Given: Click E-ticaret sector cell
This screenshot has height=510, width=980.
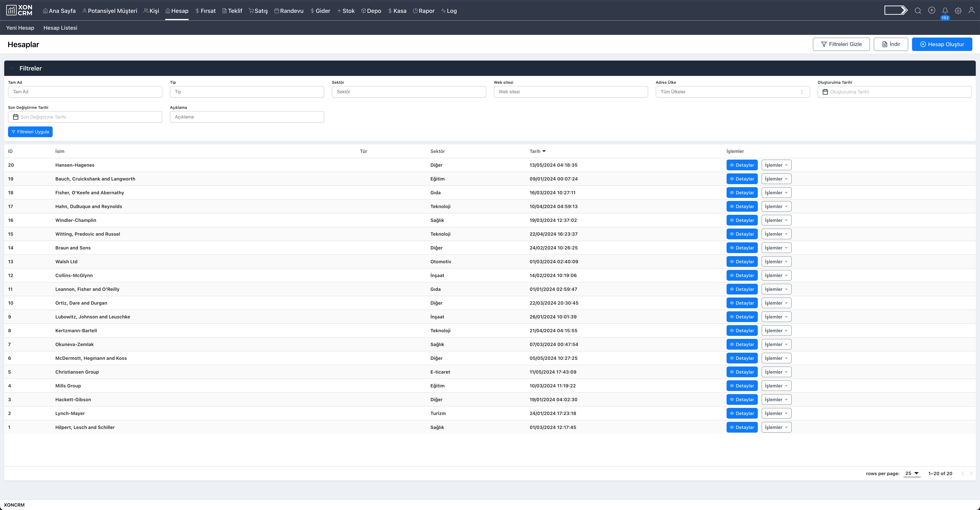Looking at the screenshot, I should pos(440,372).
